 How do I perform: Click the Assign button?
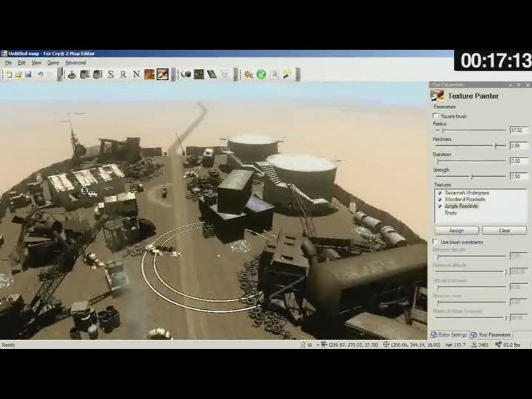click(x=457, y=231)
